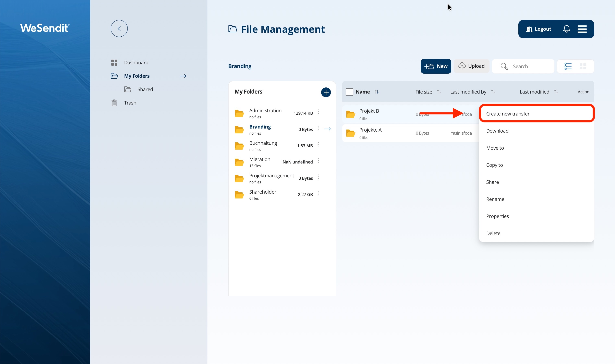
Task: Open Dashboard from the sidebar
Action: [x=136, y=63]
